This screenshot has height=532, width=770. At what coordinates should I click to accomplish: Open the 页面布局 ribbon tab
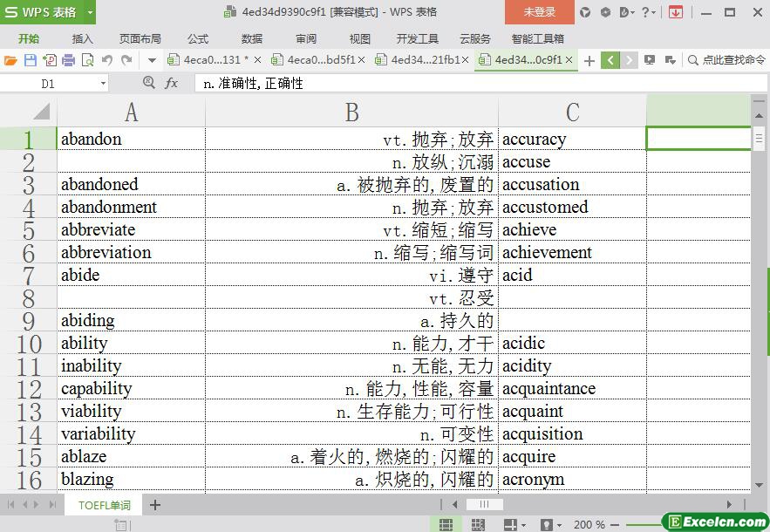coord(140,38)
